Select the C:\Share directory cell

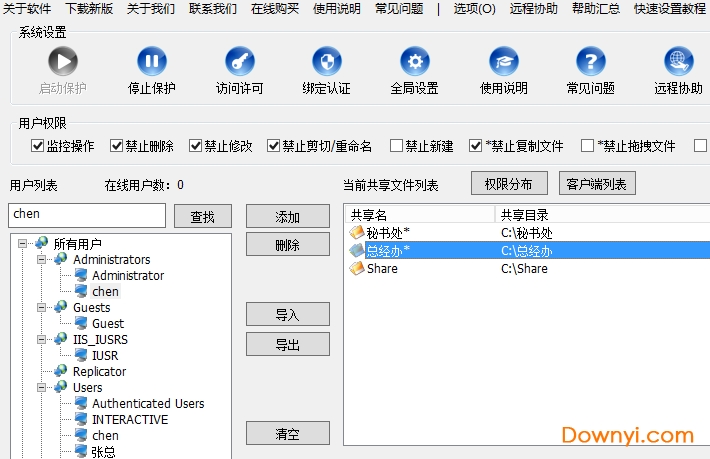pos(524,268)
